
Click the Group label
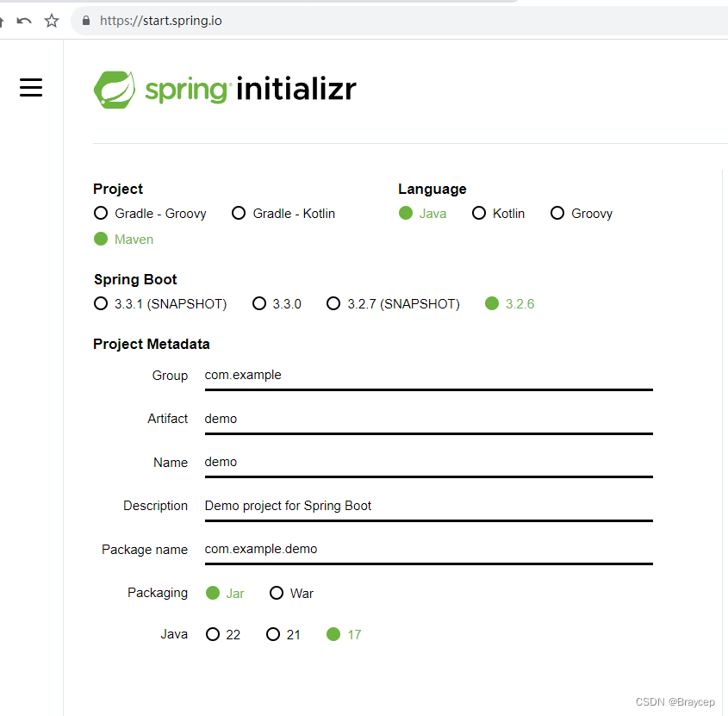click(170, 375)
